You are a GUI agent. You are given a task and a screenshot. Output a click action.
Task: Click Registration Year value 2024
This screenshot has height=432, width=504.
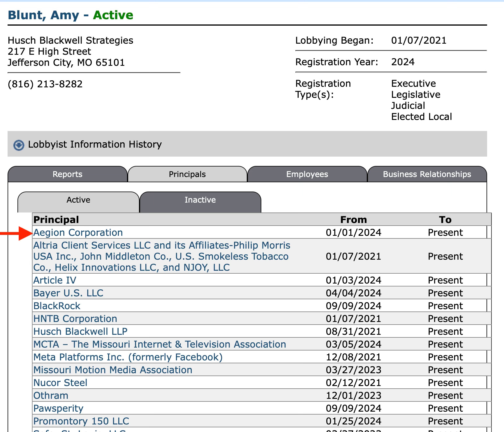pyautogui.click(x=403, y=62)
